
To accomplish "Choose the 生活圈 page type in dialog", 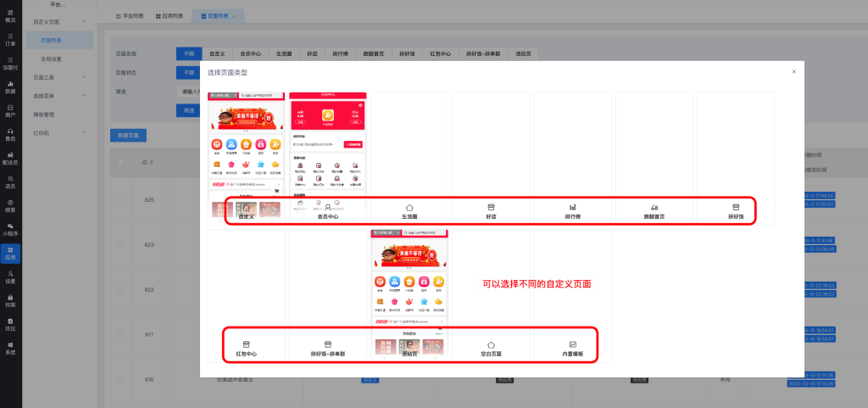I will (x=409, y=207).
